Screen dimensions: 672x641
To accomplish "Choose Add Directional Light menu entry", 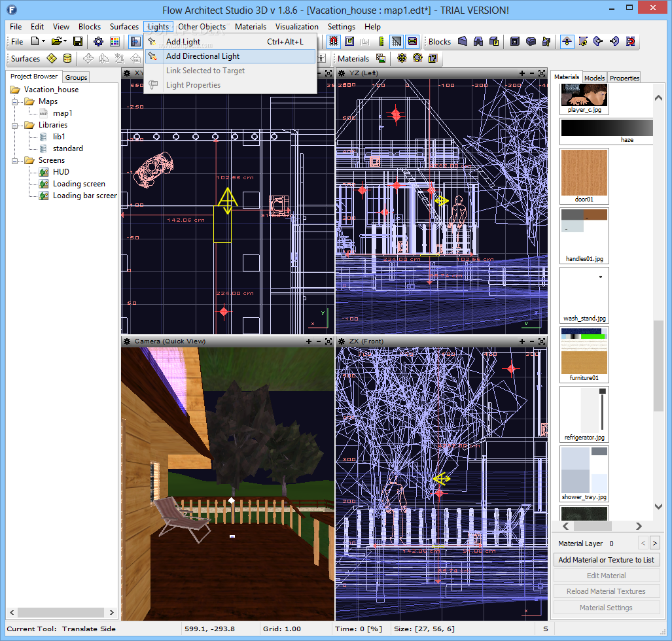I will 230,56.
